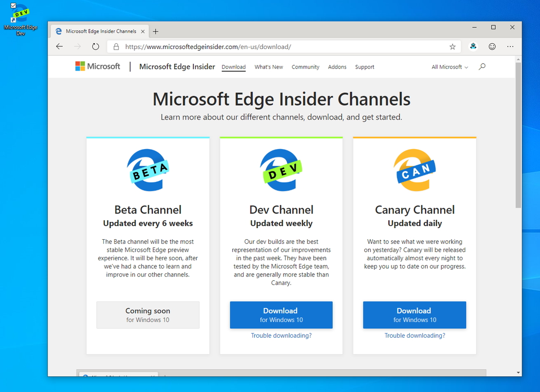
Task: Send feedback using the smiley icon
Action: [x=491, y=46]
